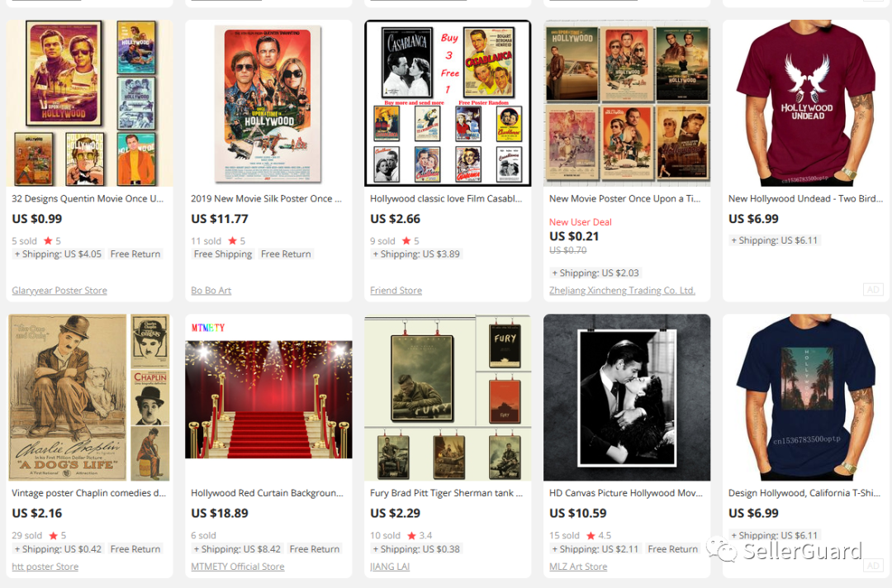Visit the MLZ Art Store page
This screenshot has width=892, height=588.
click(578, 567)
